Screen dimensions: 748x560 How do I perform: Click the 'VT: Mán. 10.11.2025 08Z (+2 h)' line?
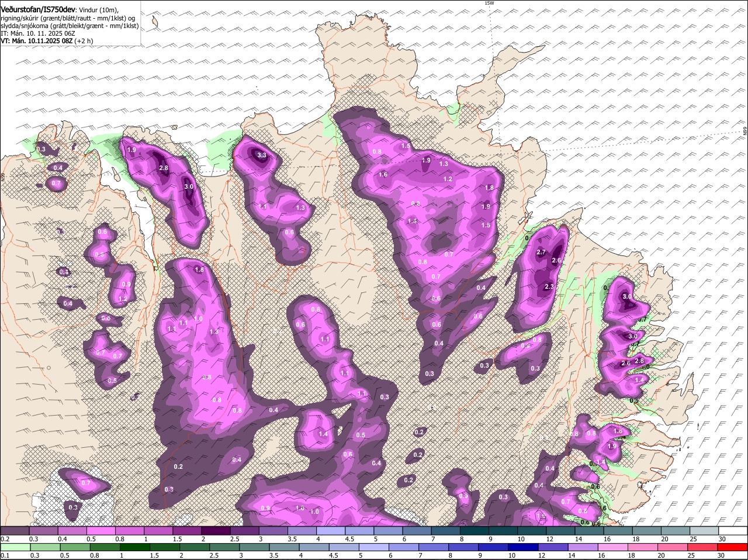point(47,41)
